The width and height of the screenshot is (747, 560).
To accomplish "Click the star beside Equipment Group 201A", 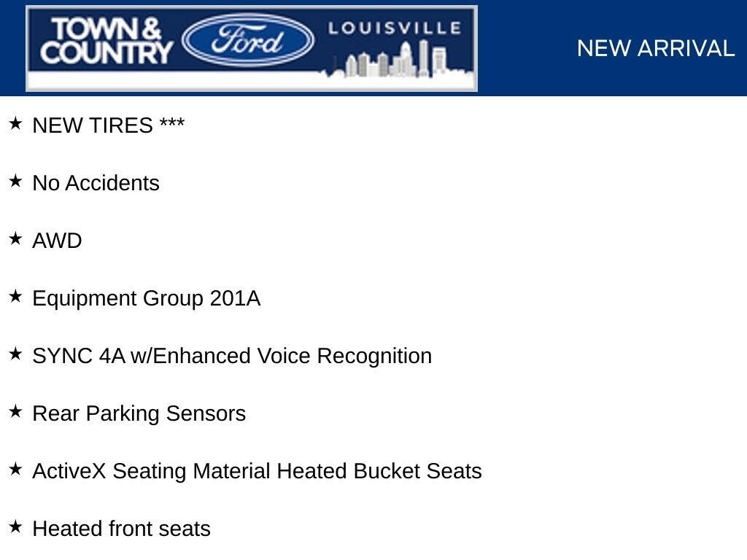I will (x=15, y=296).
